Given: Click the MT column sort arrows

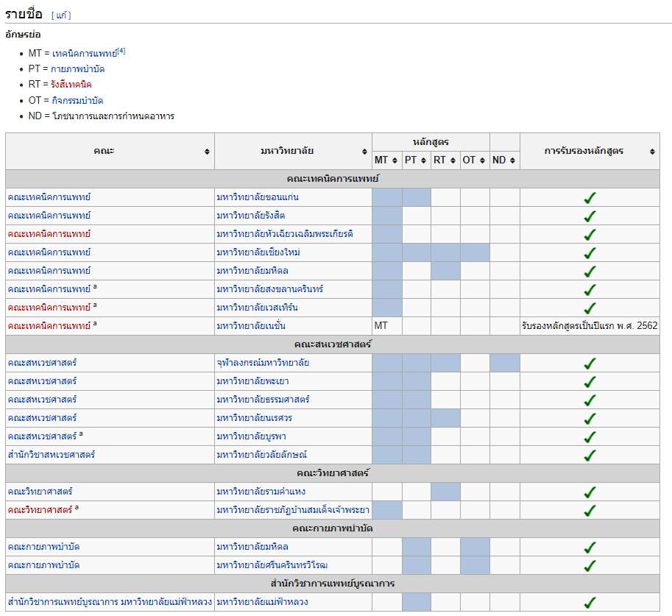Looking at the screenshot, I should 395,160.
